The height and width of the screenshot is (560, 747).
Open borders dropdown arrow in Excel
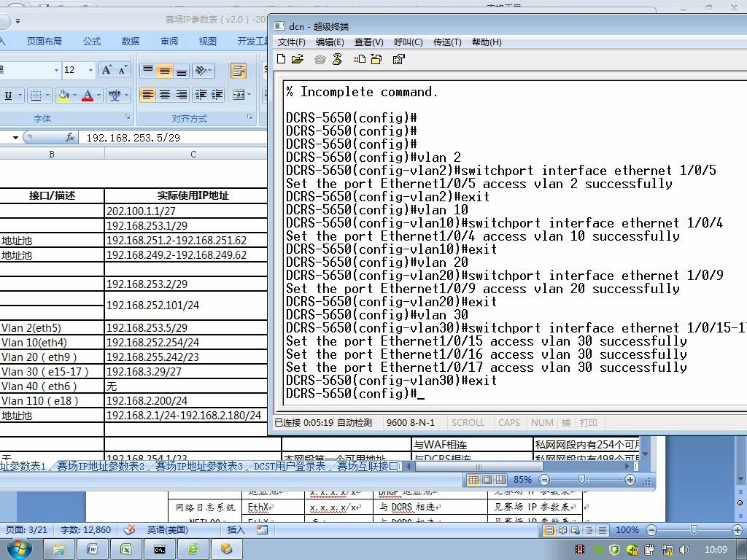47,96
